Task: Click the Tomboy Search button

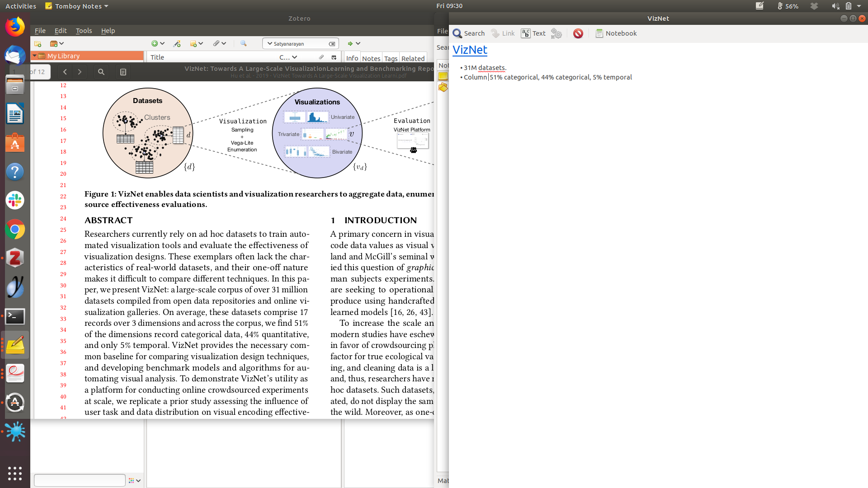Action: coord(468,33)
